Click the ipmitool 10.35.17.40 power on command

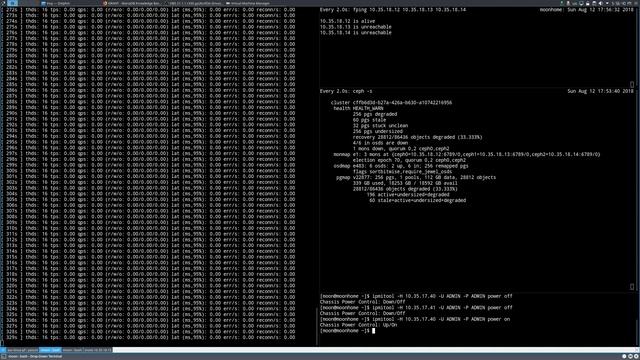415,319
